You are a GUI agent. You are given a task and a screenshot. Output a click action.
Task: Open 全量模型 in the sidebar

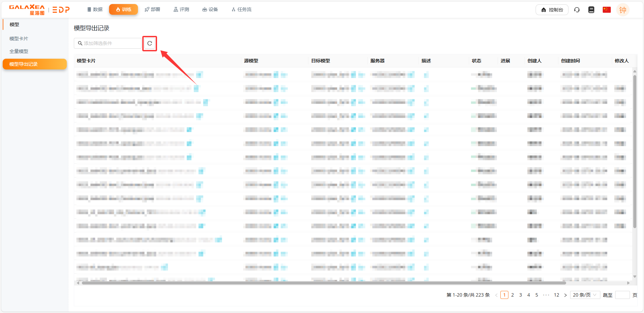[19, 51]
